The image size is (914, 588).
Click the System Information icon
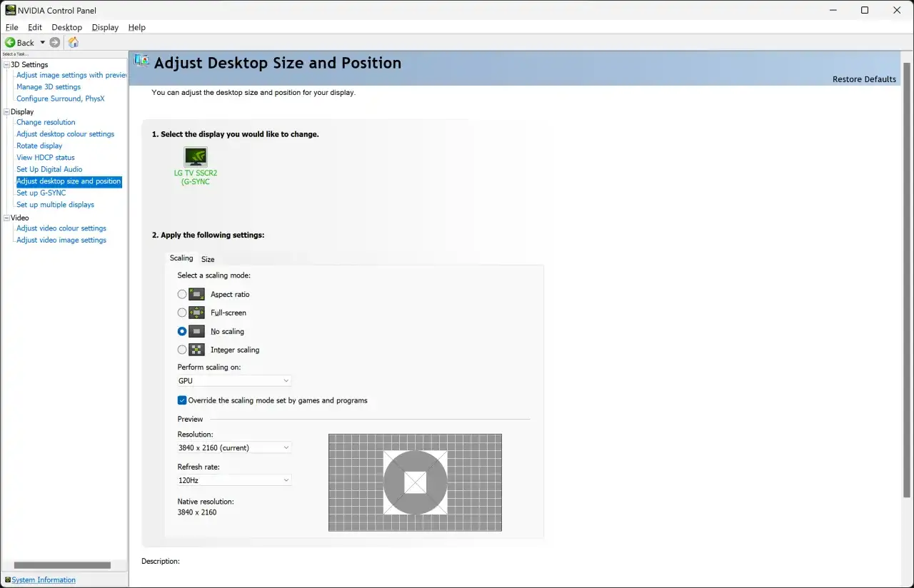[7, 580]
